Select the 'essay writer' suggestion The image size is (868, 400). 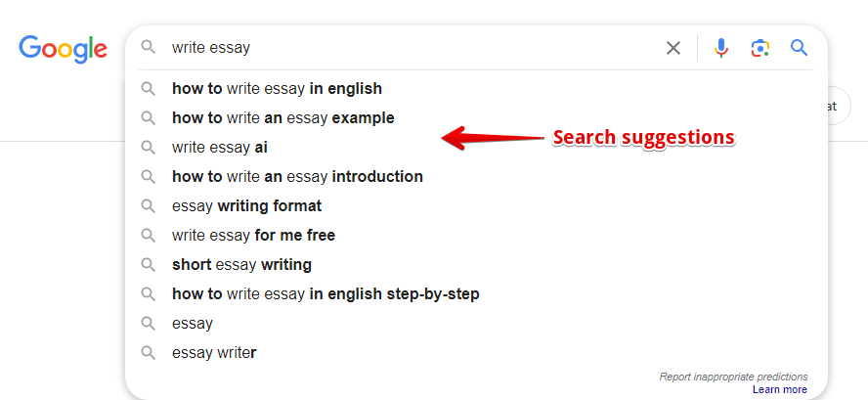coord(214,353)
